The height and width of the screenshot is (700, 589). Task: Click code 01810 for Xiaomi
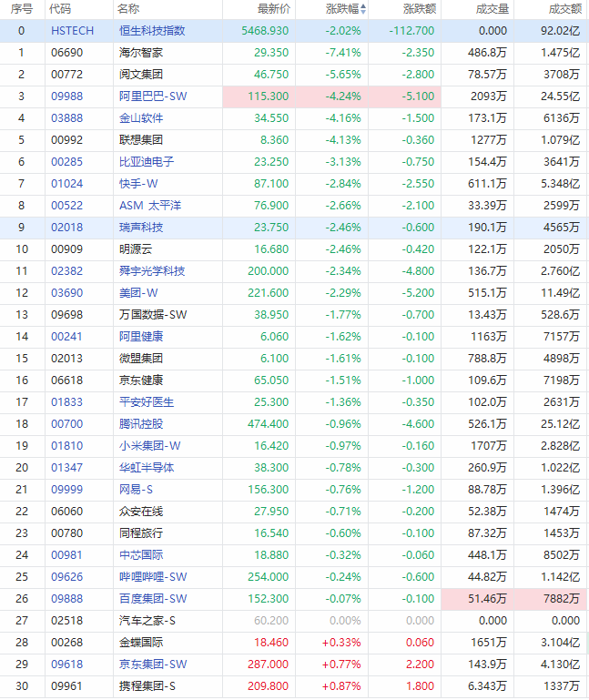(67, 446)
